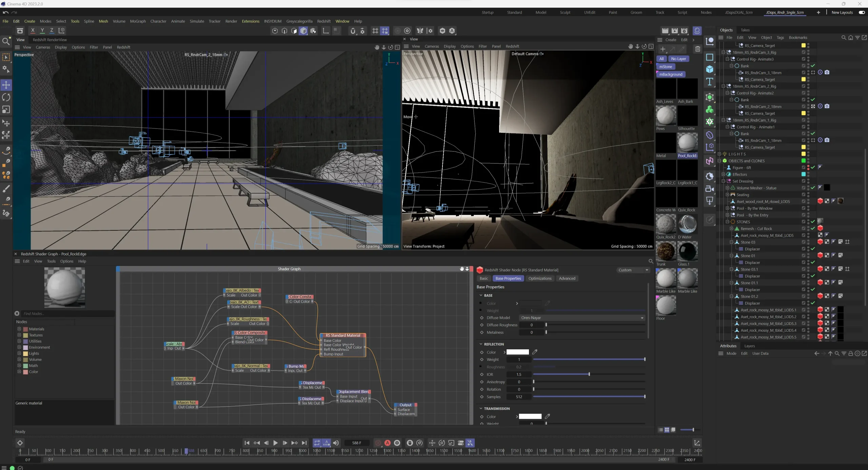Click the Y axis lock icon
This screenshot has width=868, height=470.
pyautogui.click(x=42, y=30)
